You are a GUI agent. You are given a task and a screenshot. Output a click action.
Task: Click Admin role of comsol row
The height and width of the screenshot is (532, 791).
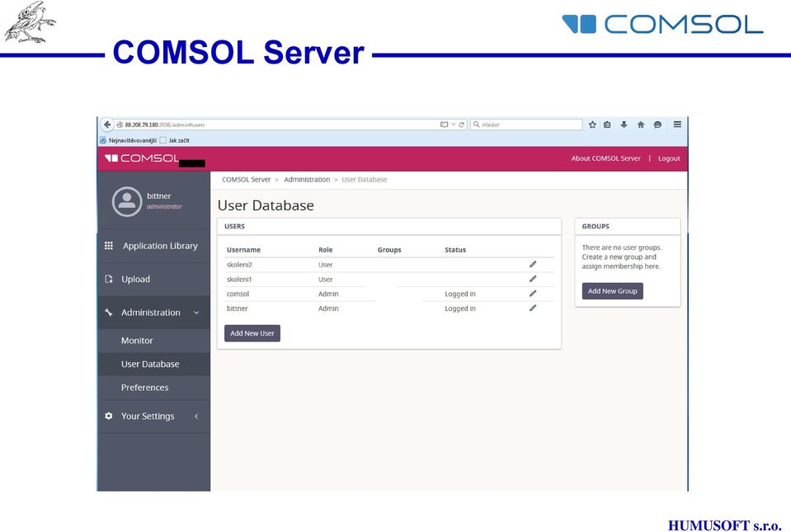click(x=328, y=294)
